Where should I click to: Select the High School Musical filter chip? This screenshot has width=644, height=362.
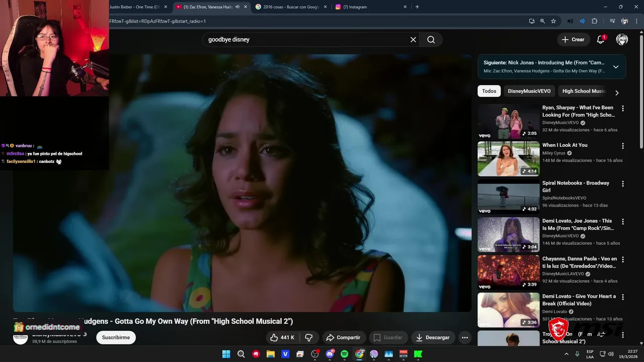click(584, 91)
